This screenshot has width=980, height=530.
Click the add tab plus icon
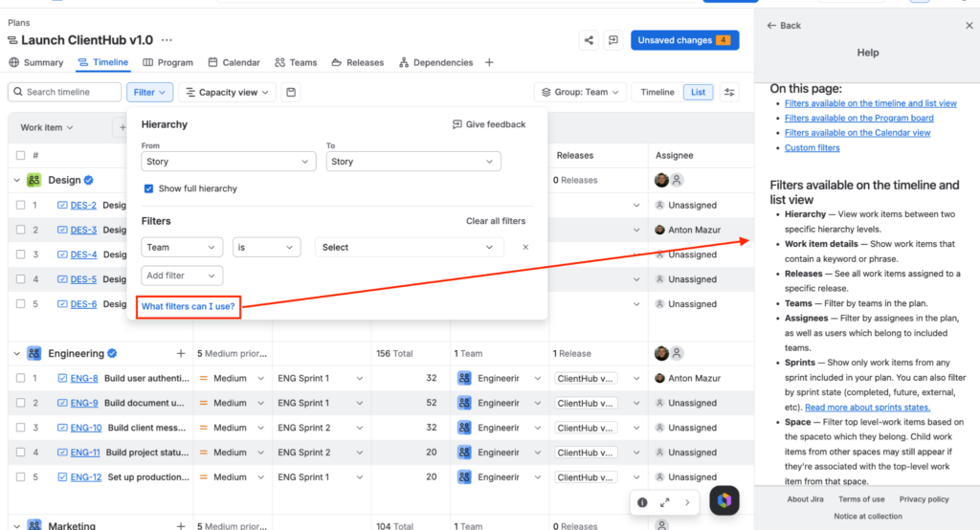(x=489, y=62)
